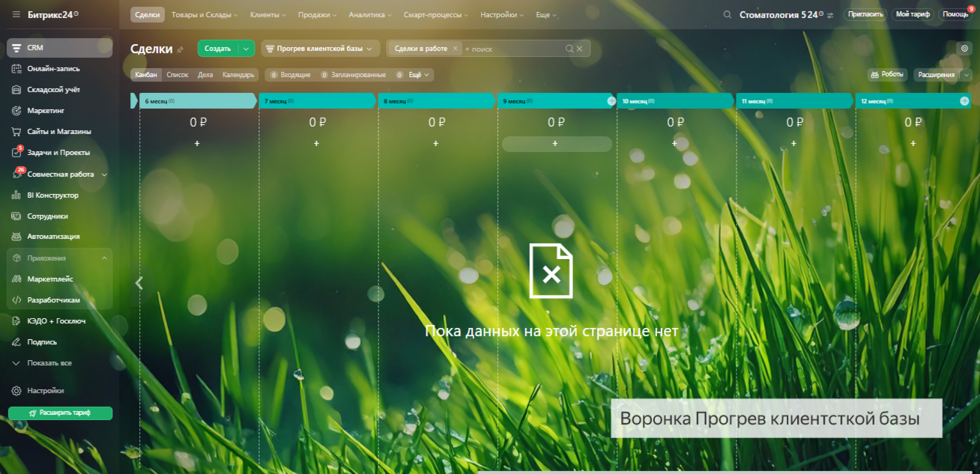Viewport: 980px width, 474px height.
Task: Click the magnifier icon in the filter search field
Action: pyautogui.click(x=569, y=49)
